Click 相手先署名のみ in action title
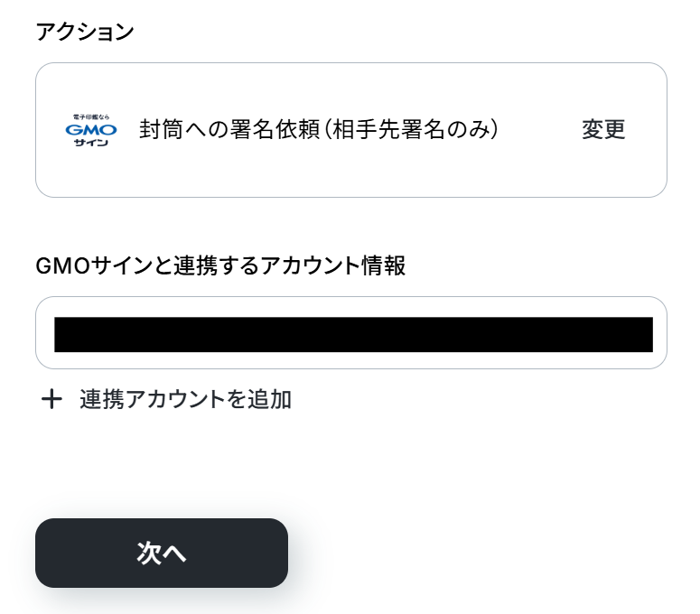 pyautogui.click(x=412, y=130)
